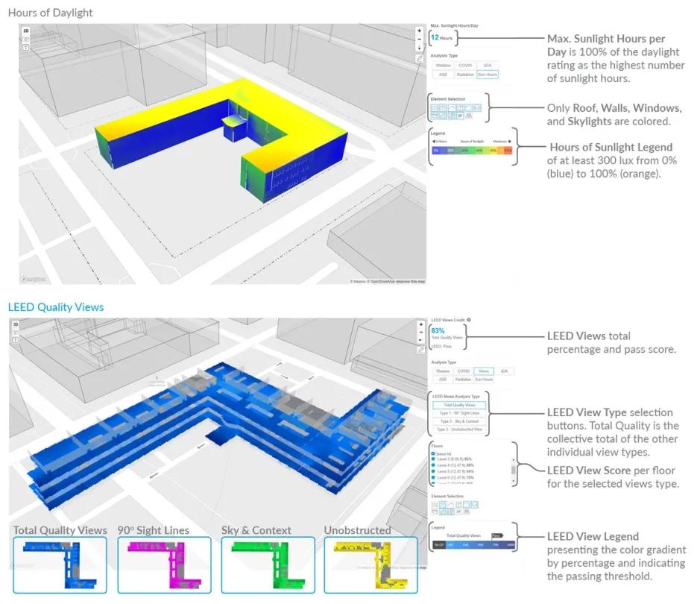Viewport: 700px width, 604px height.
Task: Toggle the Select All floors checkbox
Action: (x=433, y=453)
